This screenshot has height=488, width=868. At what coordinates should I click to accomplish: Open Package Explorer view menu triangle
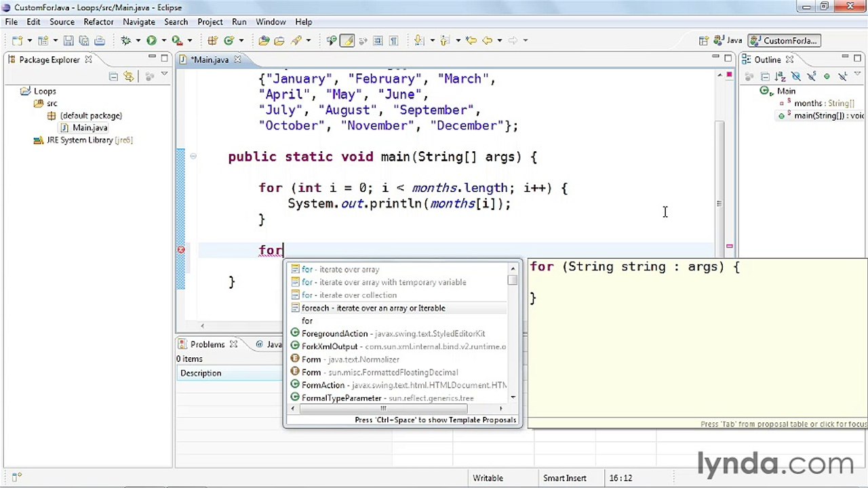click(x=164, y=74)
